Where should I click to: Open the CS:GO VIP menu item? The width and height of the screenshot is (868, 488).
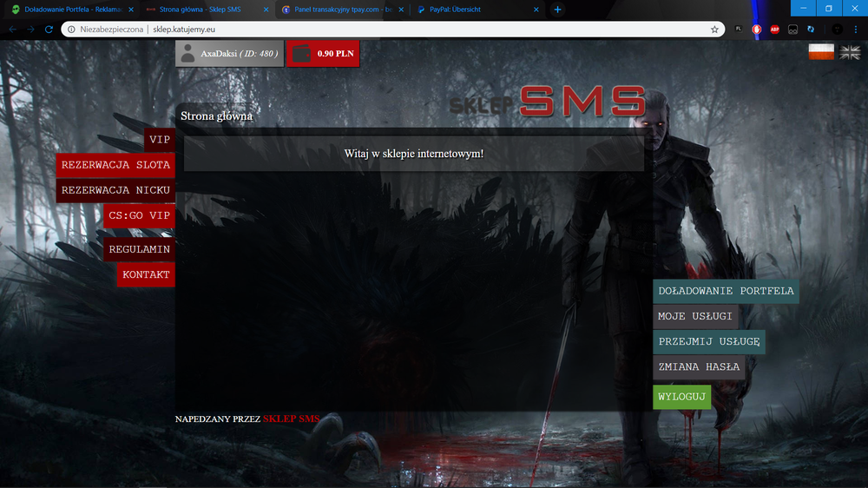[139, 215]
